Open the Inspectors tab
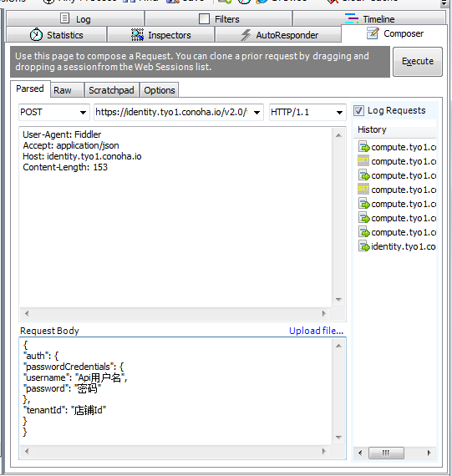The width and height of the screenshot is (452, 476). [161, 35]
